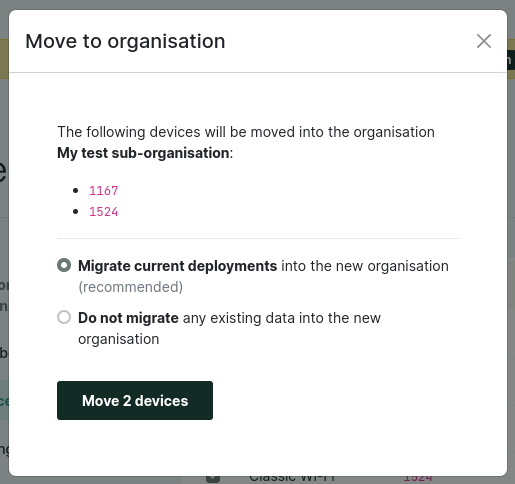Close the Move to organisation dialog
Image resolution: width=515 pixels, height=484 pixels.
click(x=484, y=41)
